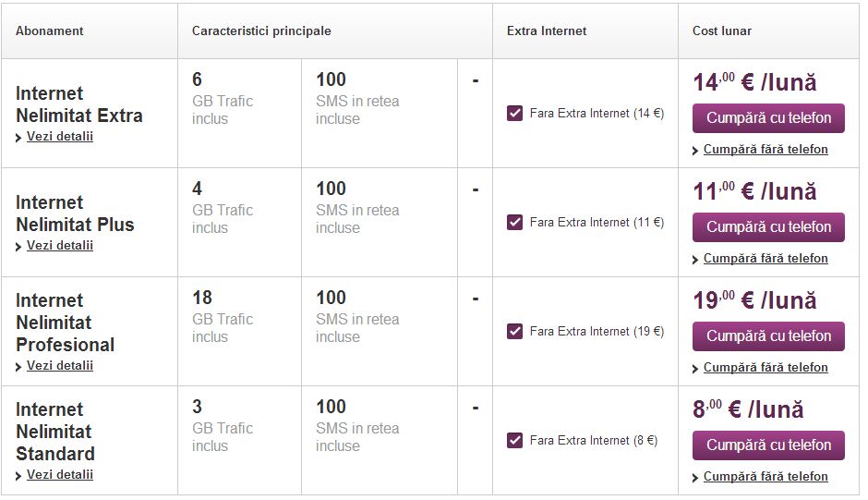Screen dimensions: 868x500
Task: Toggle Fara Extra Internet (8 €) checkbox
Action: tap(514, 441)
